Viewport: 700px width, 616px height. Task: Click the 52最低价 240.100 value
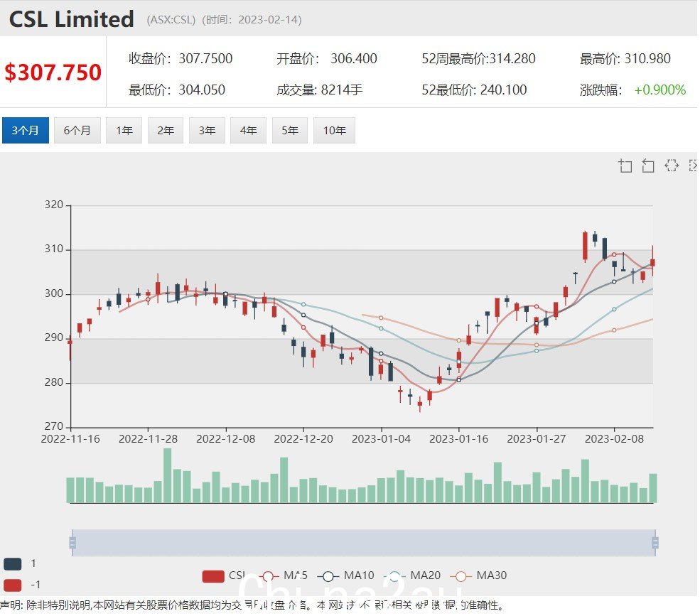coord(504,90)
